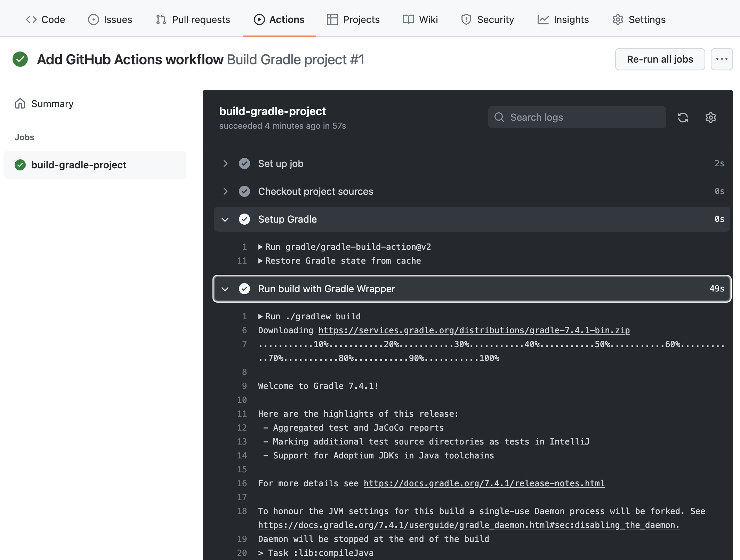The width and height of the screenshot is (740, 560).
Task: Expand the Checkout project sources step
Action: pos(225,191)
